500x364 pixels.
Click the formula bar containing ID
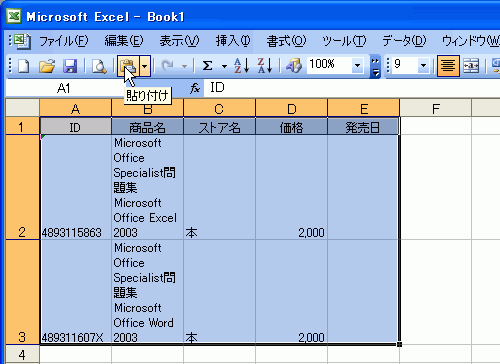pyautogui.click(x=352, y=88)
